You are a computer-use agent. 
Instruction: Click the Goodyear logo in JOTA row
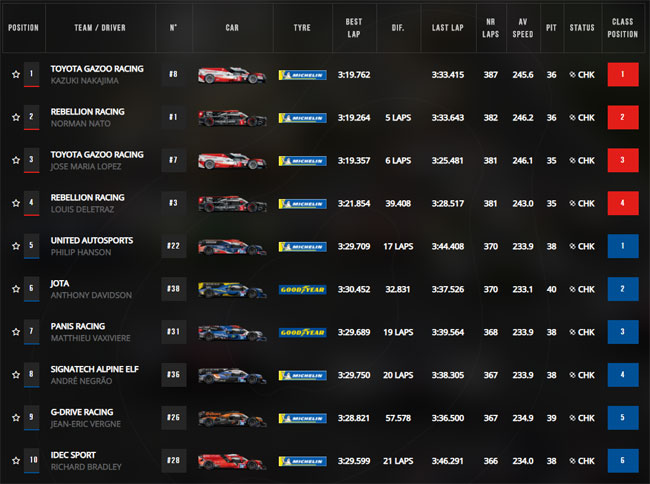(303, 290)
